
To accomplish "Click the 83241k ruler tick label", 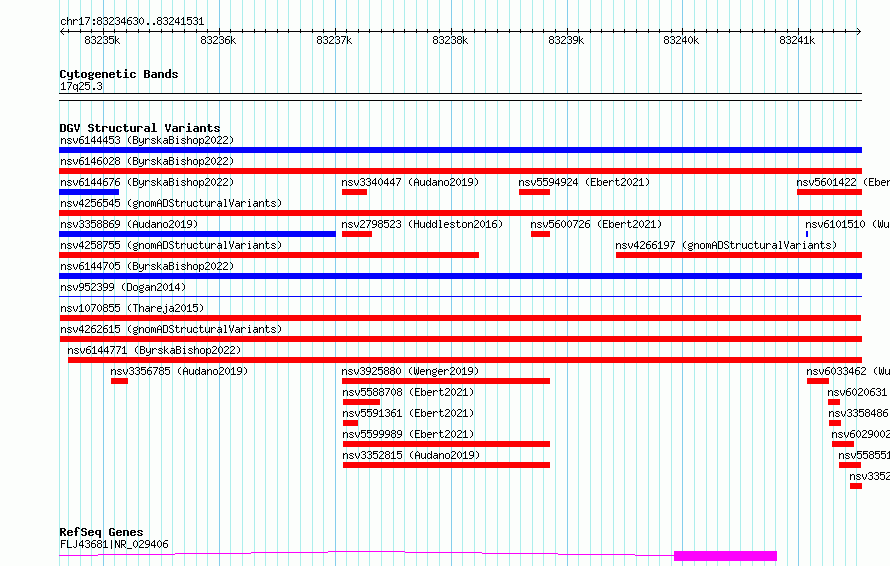I will coord(797,40).
